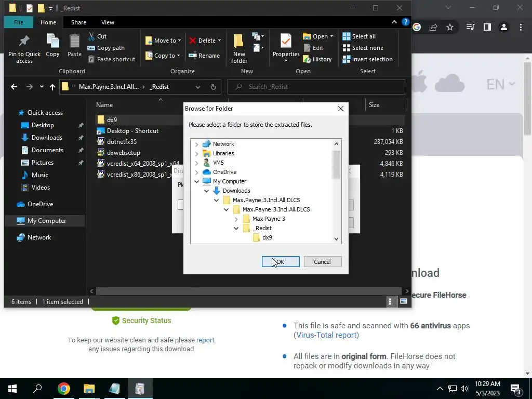Select dxwebsetup file in list
532x399 pixels.
[x=124, y=153]
